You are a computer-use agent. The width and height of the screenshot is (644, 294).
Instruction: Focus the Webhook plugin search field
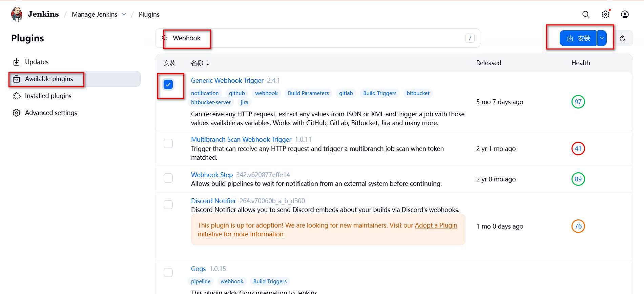[x=318, y=38]
